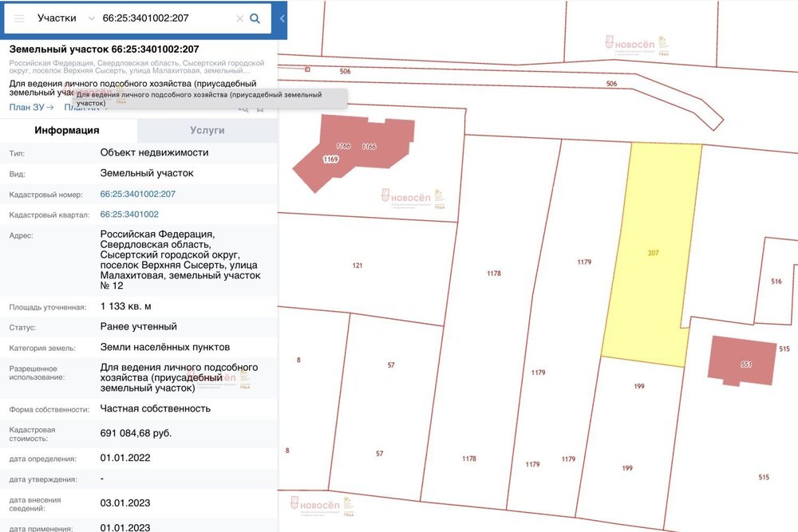The height and width of the screenshot is (532, 798).
Task: Select parcel 516 on the map
Action: tap(776, 282)
